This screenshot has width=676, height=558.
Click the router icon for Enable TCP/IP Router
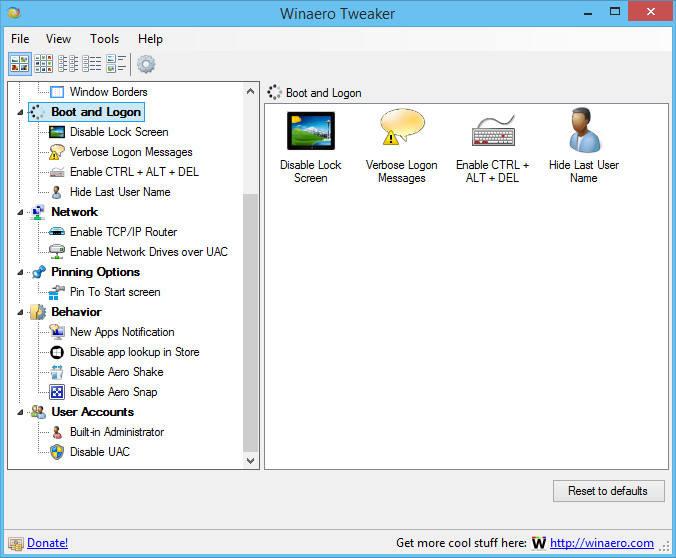56,232
